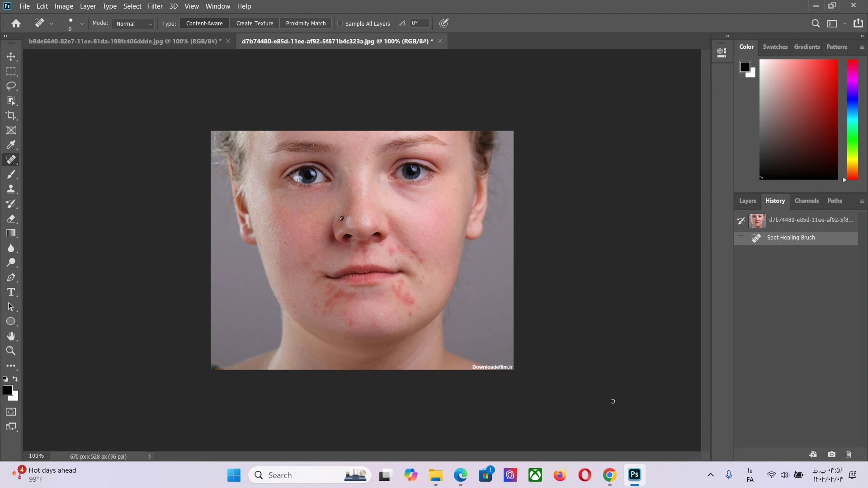Select the Horizontal Type tool

coord(11,292)
